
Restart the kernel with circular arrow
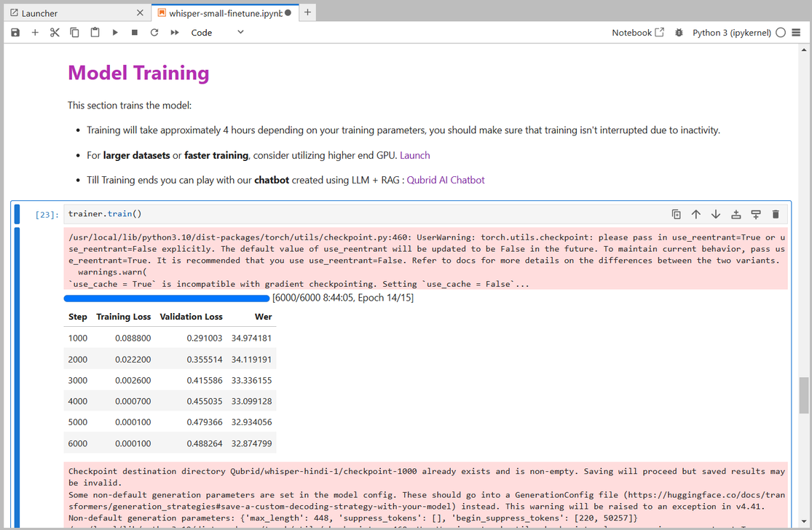click(x=154, y=33)
